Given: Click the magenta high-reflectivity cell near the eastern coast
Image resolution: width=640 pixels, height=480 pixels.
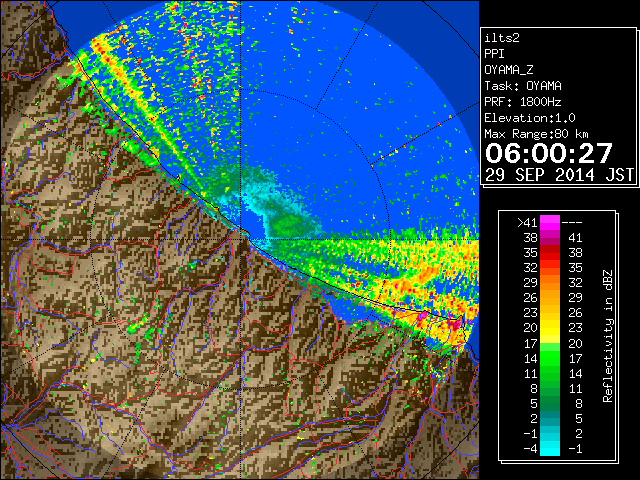Looking at the screenshot, I should (456, 322).
